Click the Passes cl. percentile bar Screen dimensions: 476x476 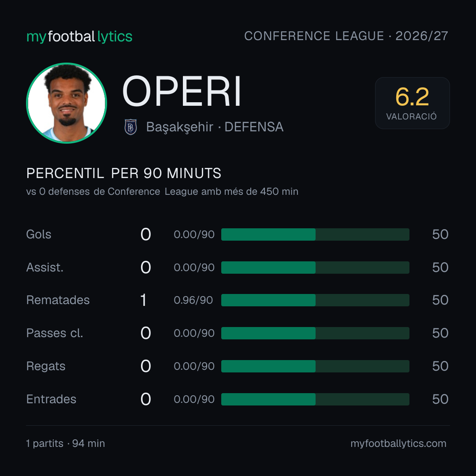pos(315,333)
